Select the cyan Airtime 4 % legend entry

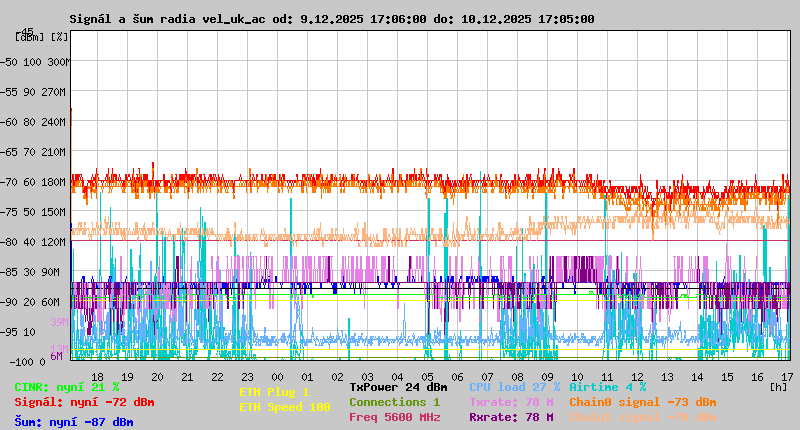tap(607, 387)
